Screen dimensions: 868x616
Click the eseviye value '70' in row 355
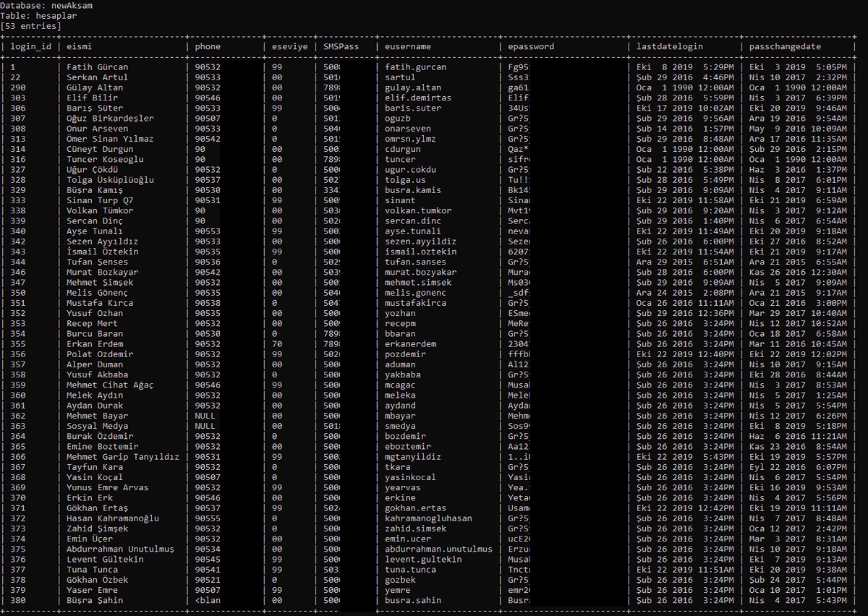click(277, 343)
